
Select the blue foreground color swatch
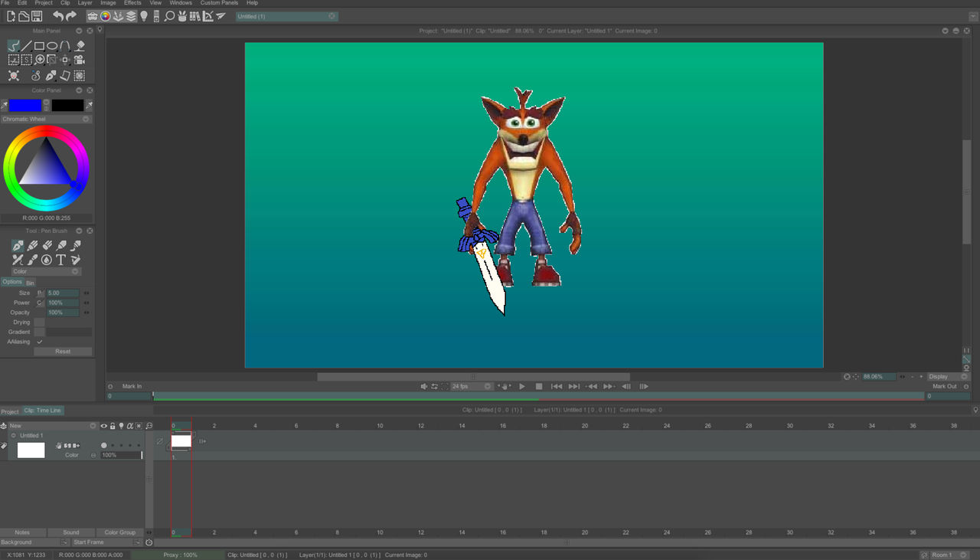click(25, 106)
